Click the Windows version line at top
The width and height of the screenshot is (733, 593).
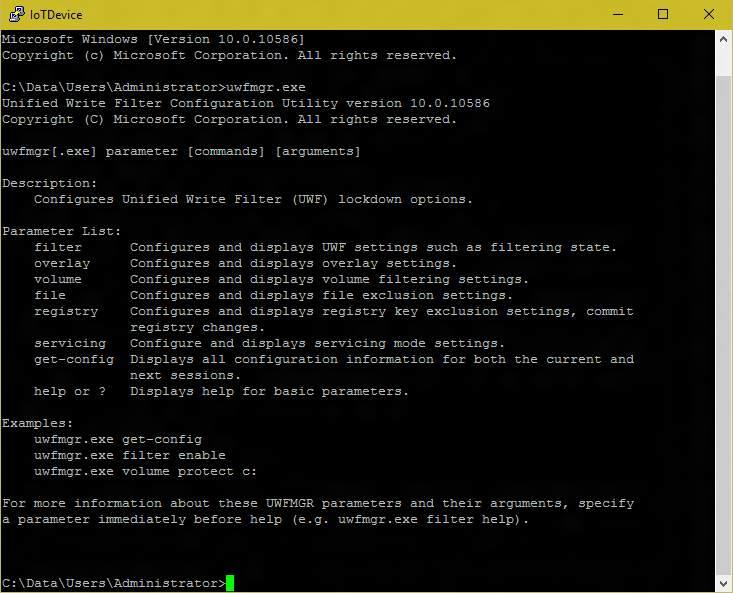[x=153, y=39]
